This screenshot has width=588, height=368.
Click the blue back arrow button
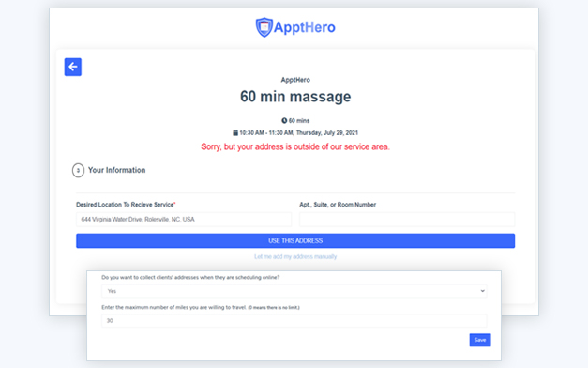coord(73,67)
